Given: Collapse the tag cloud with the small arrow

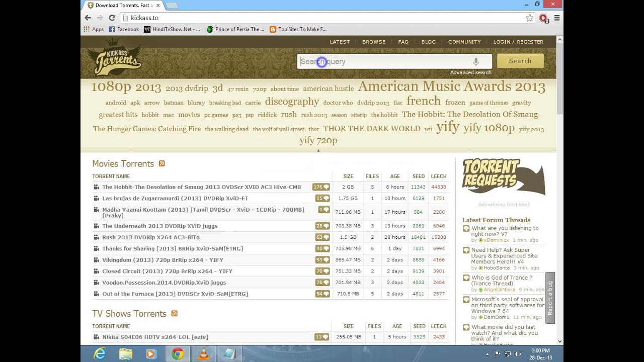Looking at the screenshot, I should point(318,150).
